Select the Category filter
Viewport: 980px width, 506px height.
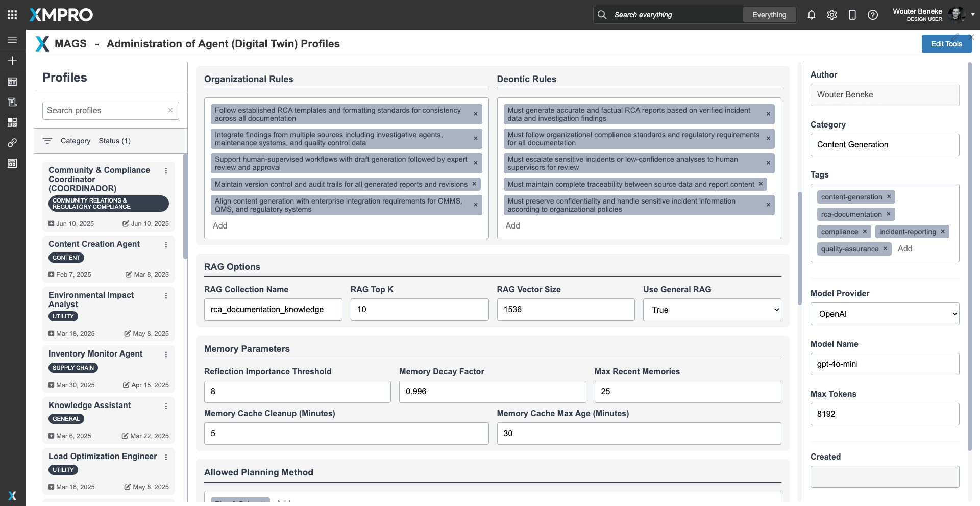tap(76, 141)
